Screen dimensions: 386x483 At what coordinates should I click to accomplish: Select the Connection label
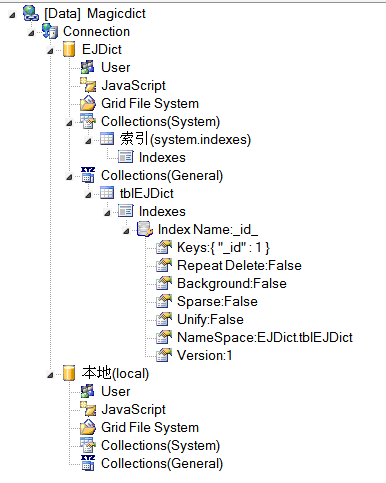96,32
